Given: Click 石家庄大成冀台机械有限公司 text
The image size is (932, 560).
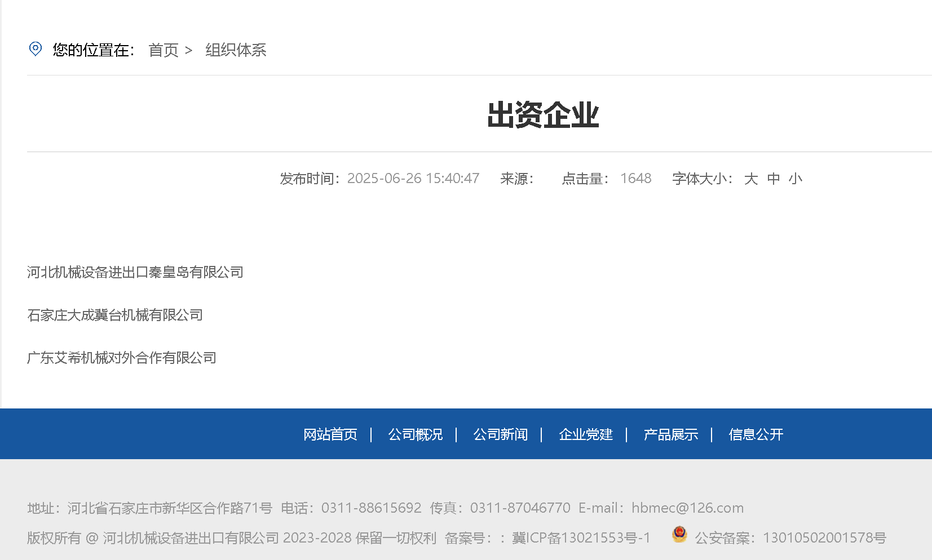Looking at the screenshot, I should coord(115,315).
